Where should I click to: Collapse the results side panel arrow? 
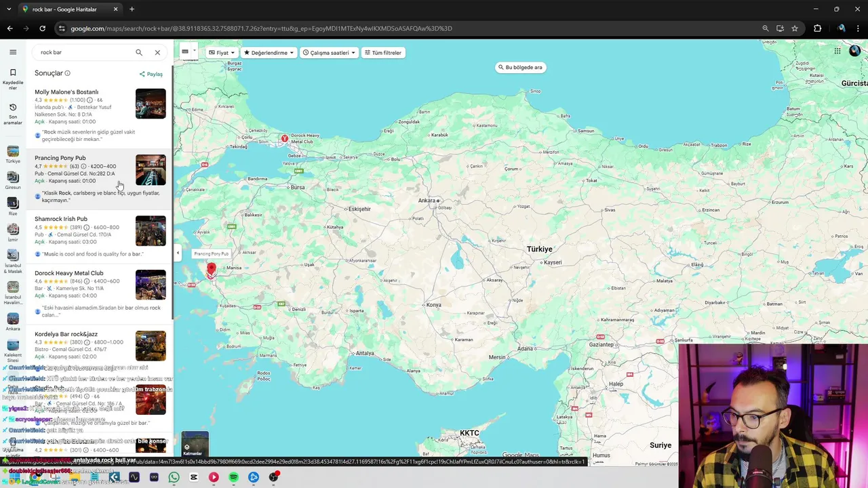(x=178, y=253)
